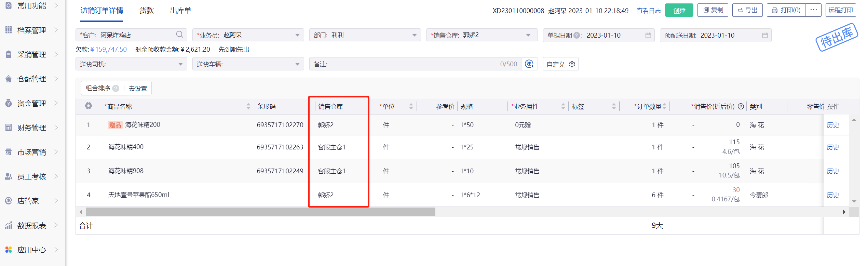
Task: Click the gear icon next to 自定义
Action: [572, 64]
